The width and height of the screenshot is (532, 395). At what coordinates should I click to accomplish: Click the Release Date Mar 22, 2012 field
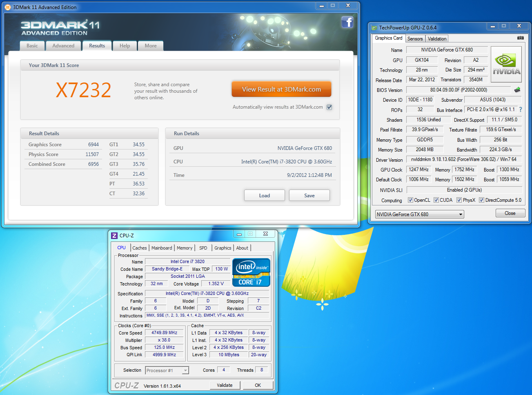coord(422,80)
